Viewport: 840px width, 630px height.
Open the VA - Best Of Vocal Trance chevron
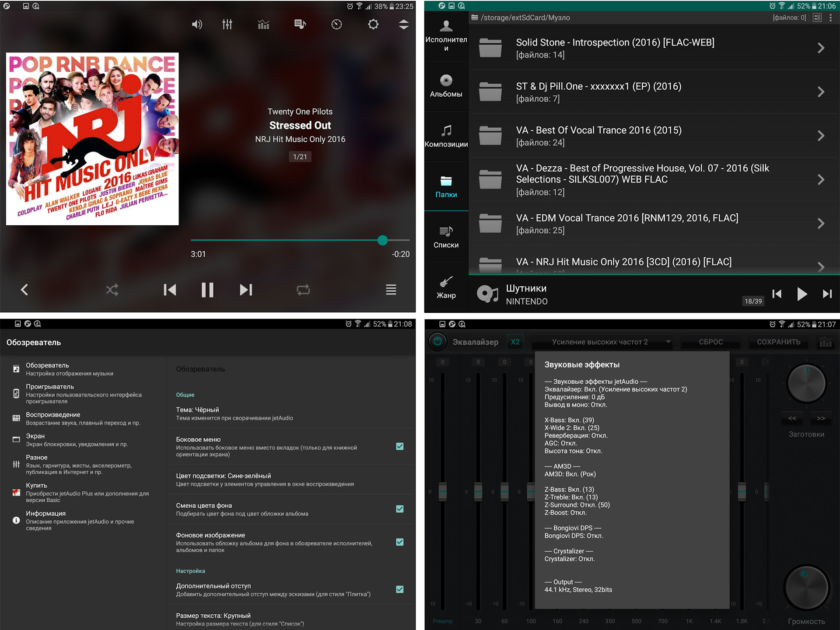[821, 136]
